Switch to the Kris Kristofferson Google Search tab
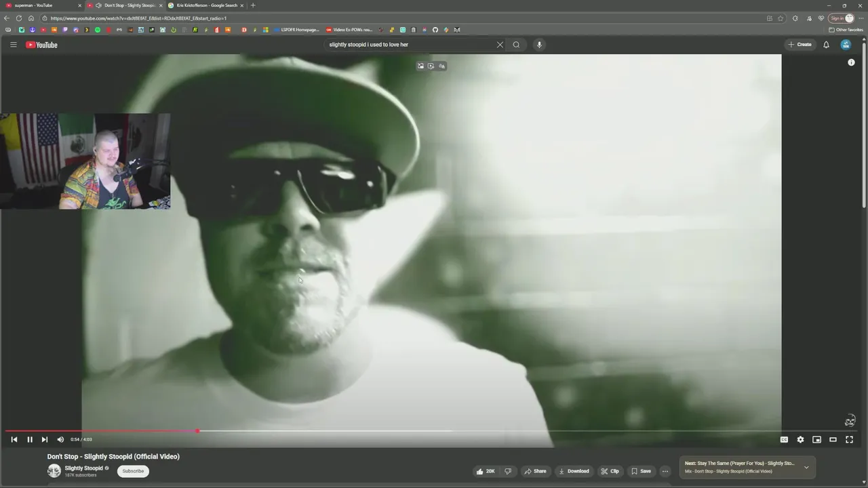 [x=206, y=5]
